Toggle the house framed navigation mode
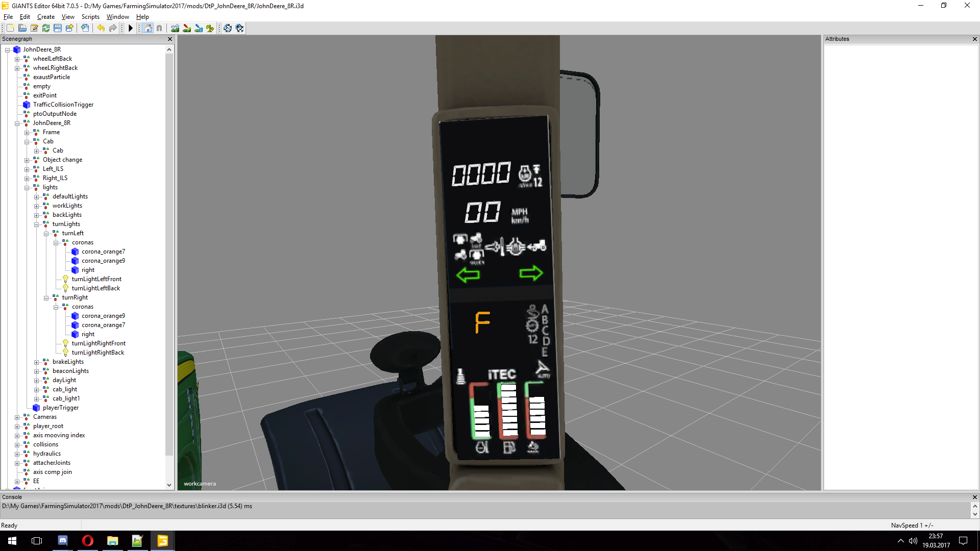Viewport: 980px width, 551px height. click(x=148, y=28)
